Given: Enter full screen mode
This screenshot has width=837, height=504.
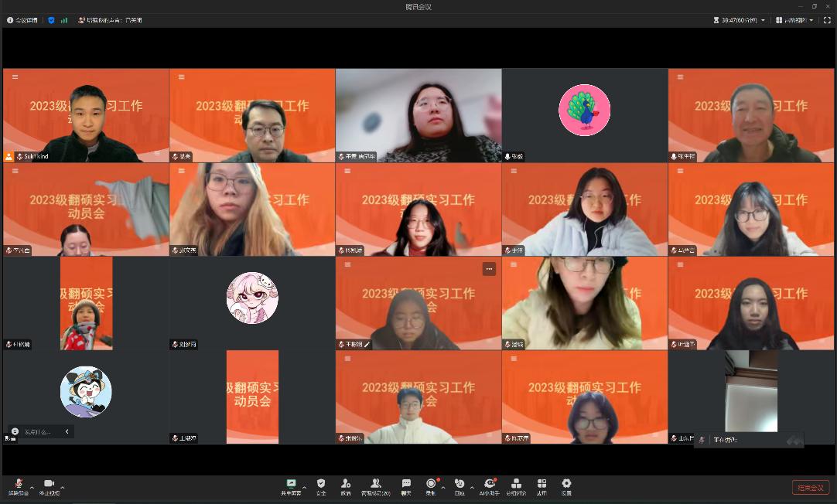Looking at the screenshot, I should click(x=826, y=20).
